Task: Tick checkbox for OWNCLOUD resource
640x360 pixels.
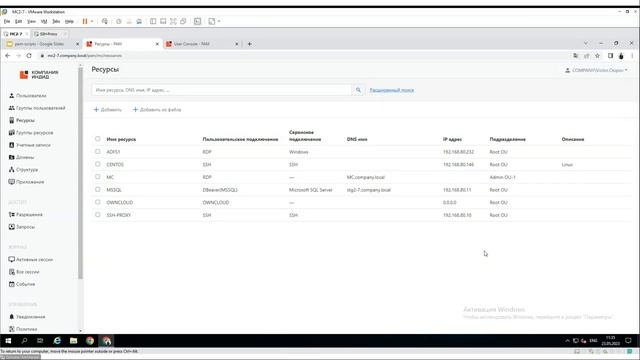Action: (x=98, y=202)
